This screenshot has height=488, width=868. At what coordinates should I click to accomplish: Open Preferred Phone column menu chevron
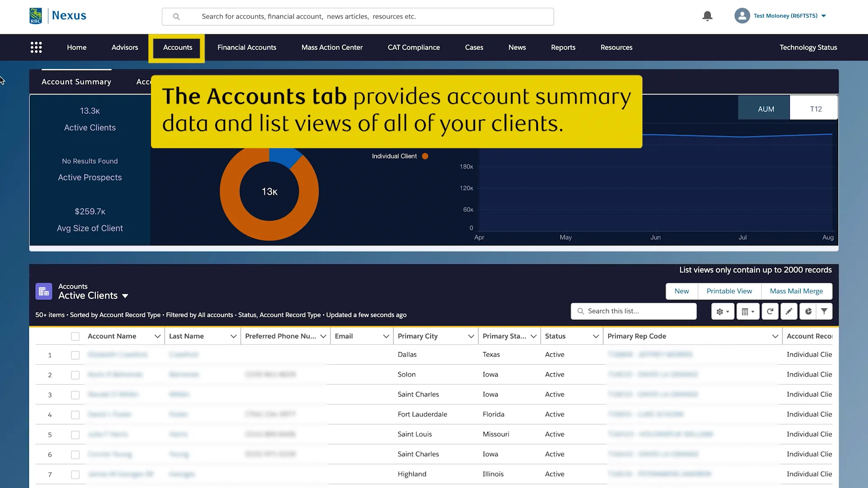(x=323, y=336)
